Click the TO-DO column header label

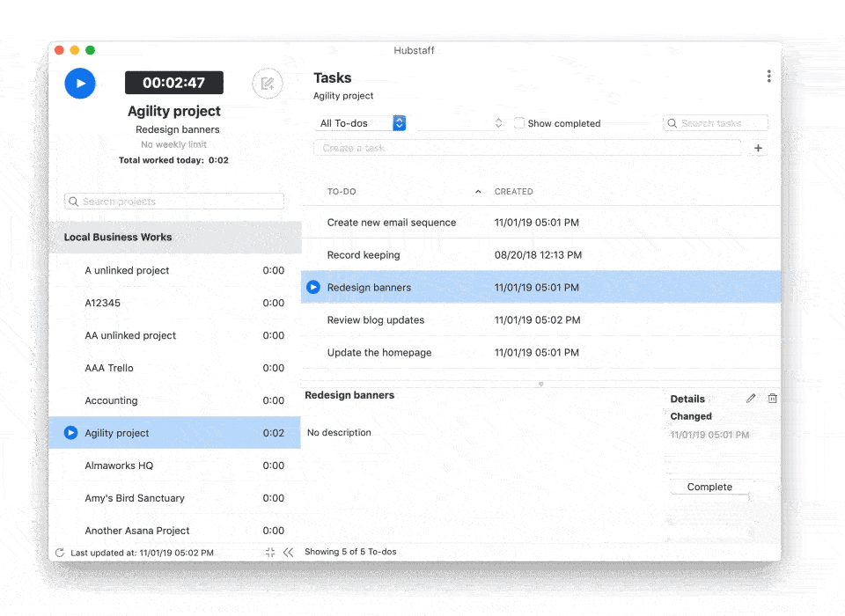342,191
